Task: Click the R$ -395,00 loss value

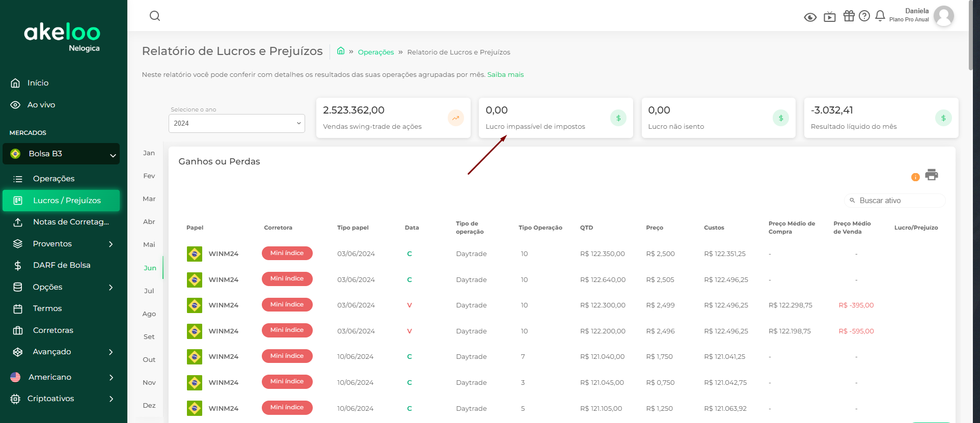Action: 856,305
